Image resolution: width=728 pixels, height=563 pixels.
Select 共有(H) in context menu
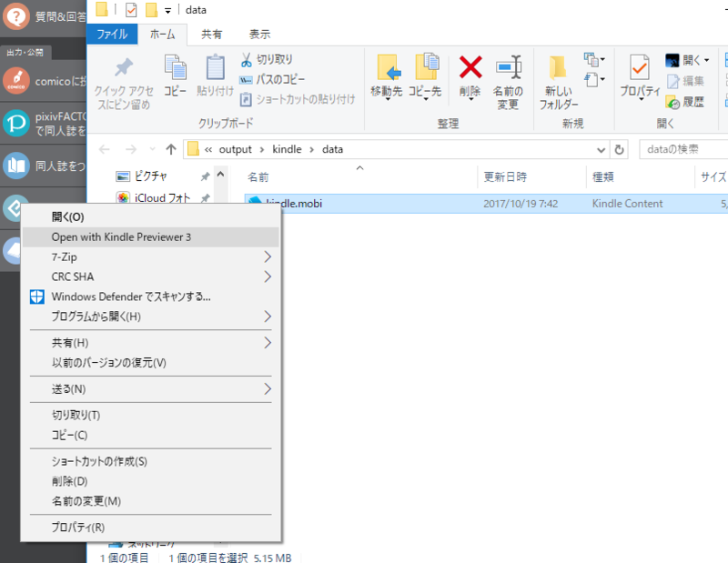click(150, 343)
